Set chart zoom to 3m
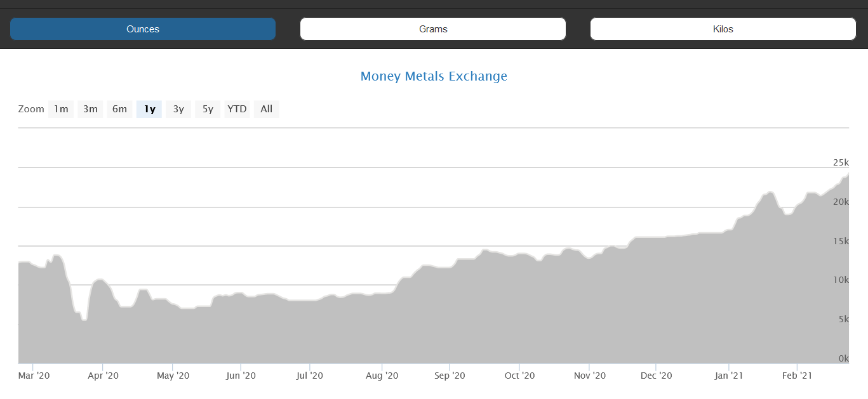 pyautogui.click(x=90, y=109)
